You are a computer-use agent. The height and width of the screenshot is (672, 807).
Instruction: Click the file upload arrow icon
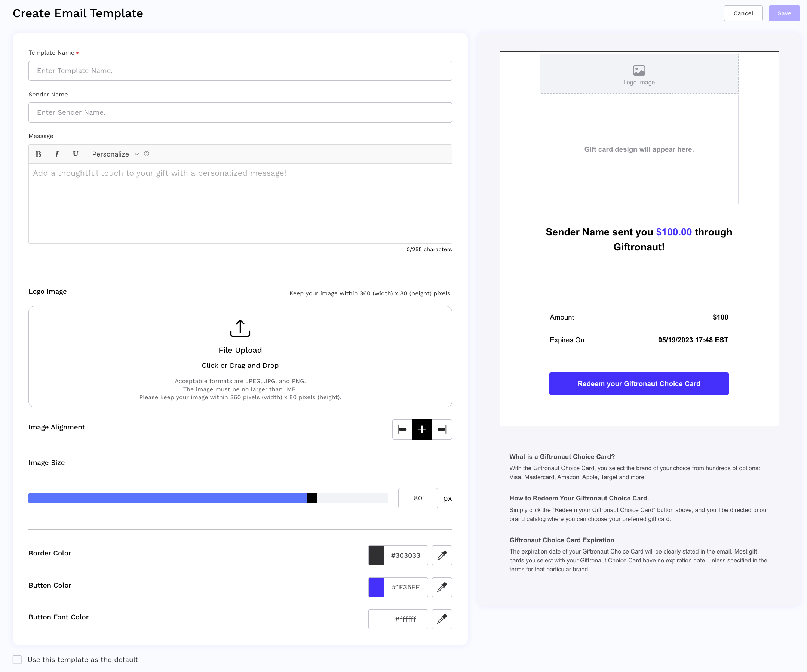click(240, 328)
